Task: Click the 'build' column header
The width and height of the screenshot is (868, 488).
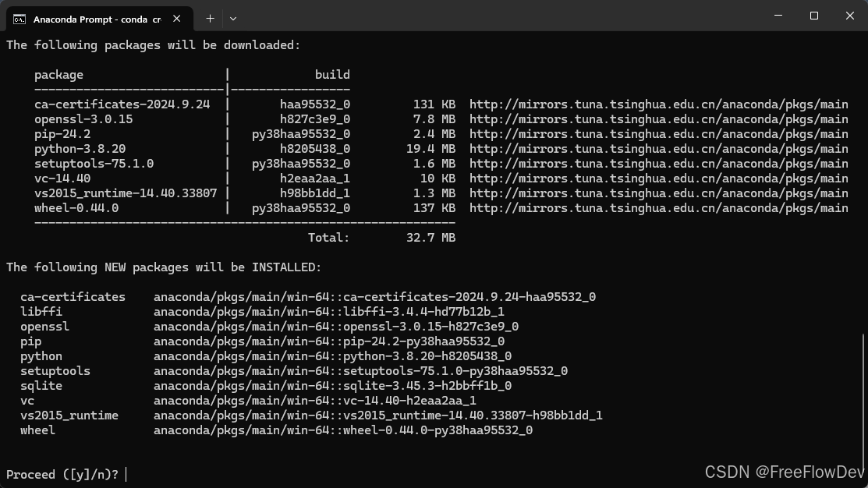Action: click(332, 75)
